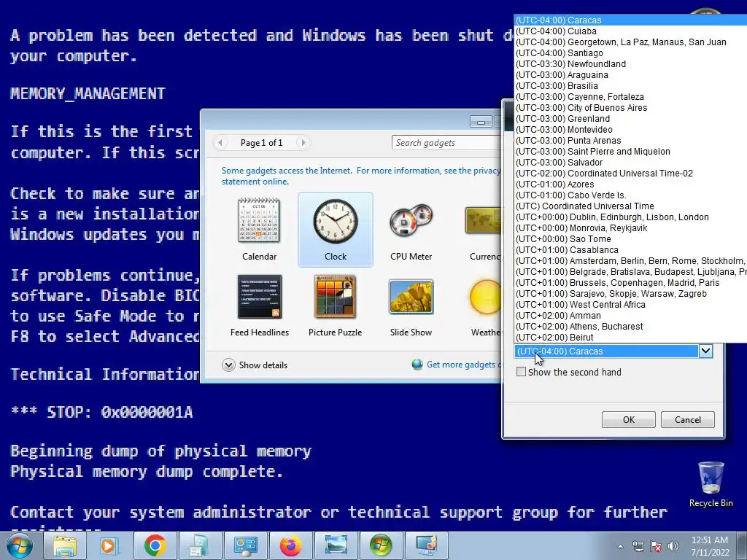The image size is (747, 560).
Task: Choose (UTC-04:00) Santiago time zone
Action: click(x=631, y=52)
